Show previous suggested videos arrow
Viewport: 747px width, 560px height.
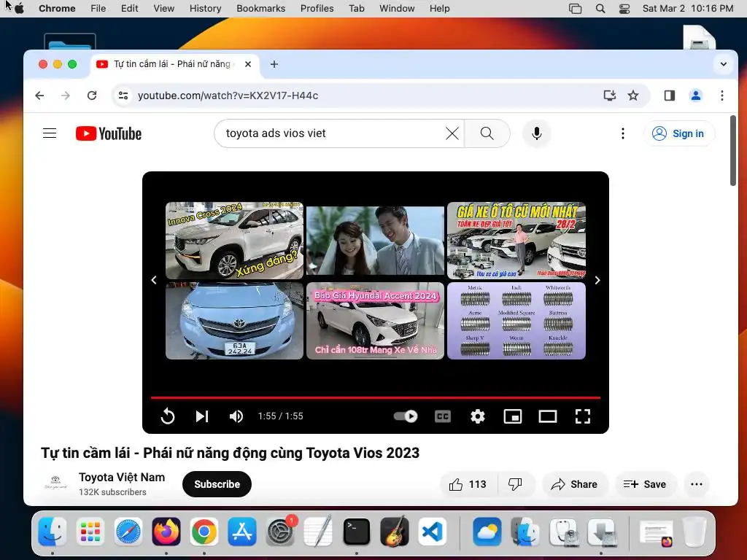point(154,280)
